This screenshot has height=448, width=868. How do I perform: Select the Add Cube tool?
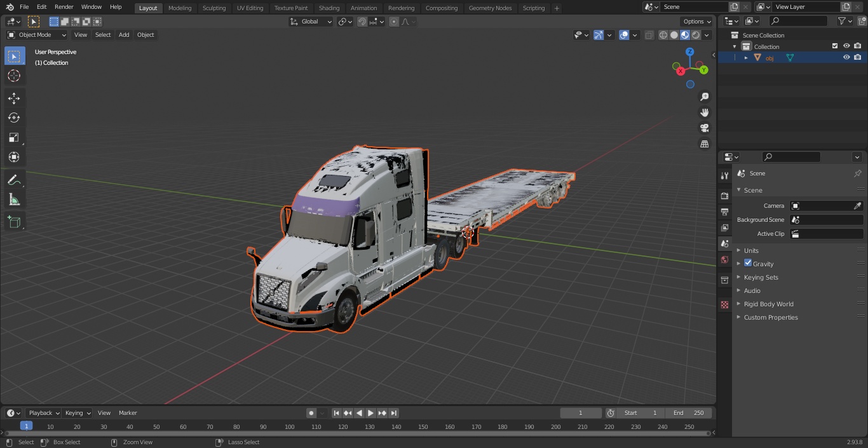14,222
